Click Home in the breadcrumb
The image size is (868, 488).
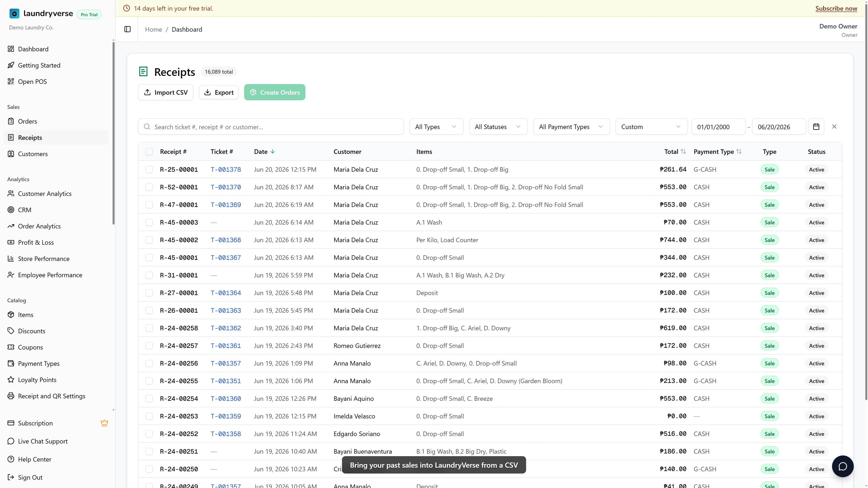tap(154, 29)
